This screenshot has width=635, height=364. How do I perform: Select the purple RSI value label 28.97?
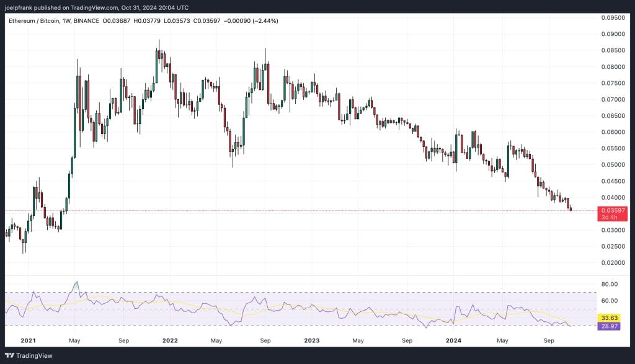pyautogui.click(x=608, y=326)
